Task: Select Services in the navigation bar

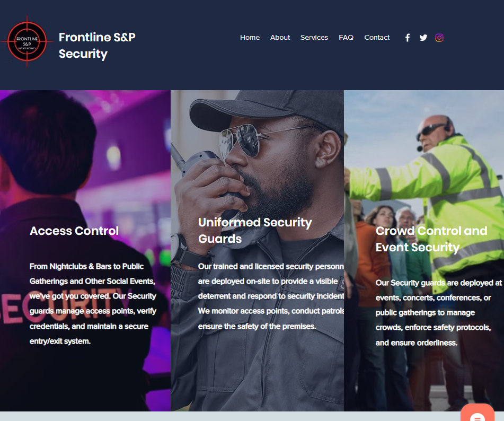Action: pyautogui.click(x=314, y=38)
